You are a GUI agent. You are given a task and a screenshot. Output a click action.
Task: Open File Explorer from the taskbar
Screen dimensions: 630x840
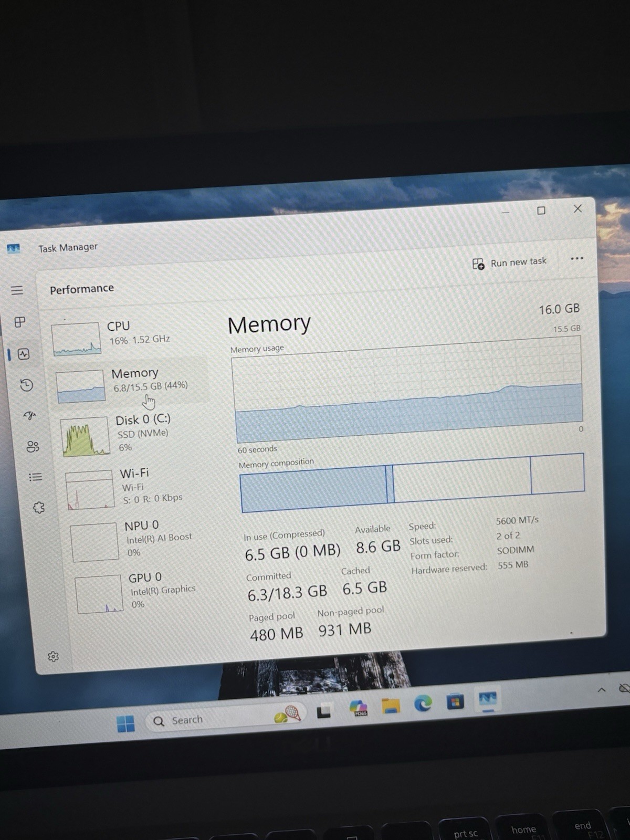[x=391, y=706]
